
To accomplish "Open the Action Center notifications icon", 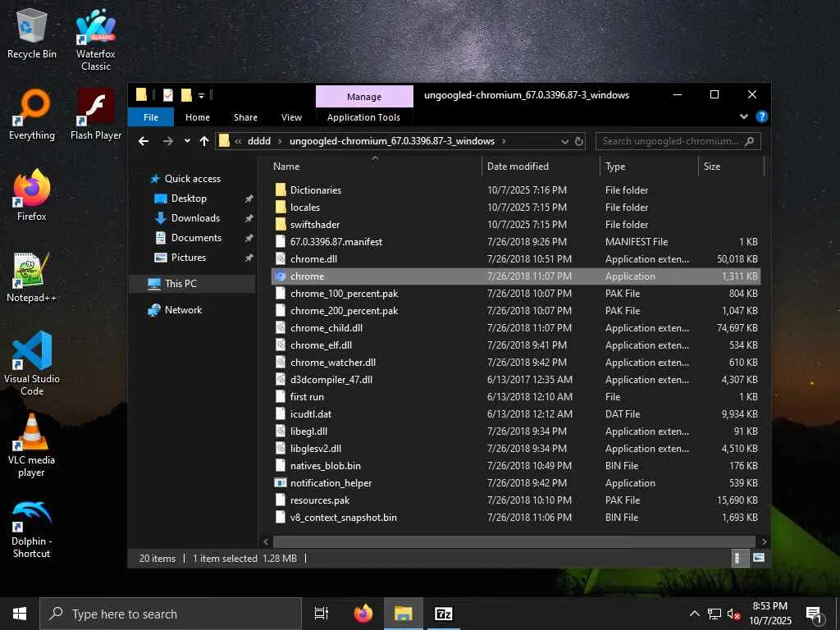I will click(815, 614).
